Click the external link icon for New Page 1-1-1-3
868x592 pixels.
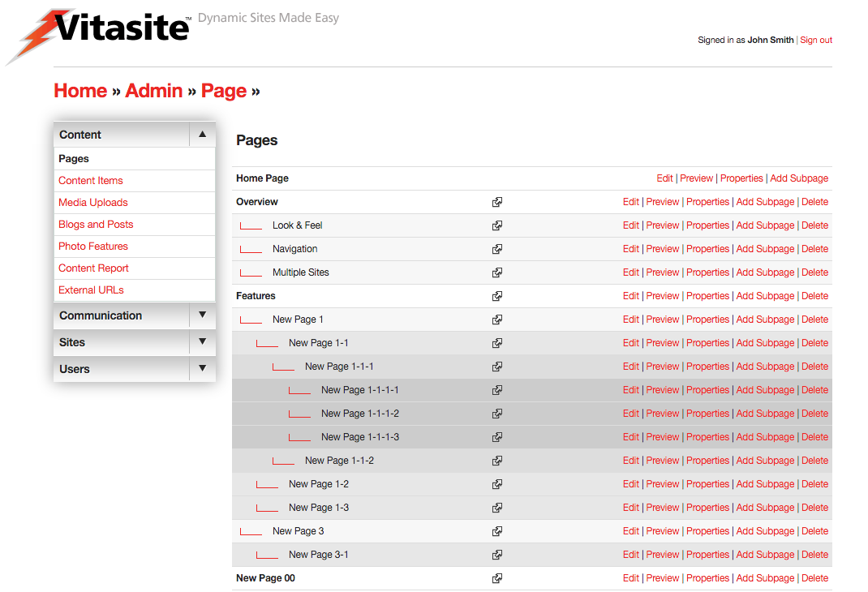click(x=497, y=437)
